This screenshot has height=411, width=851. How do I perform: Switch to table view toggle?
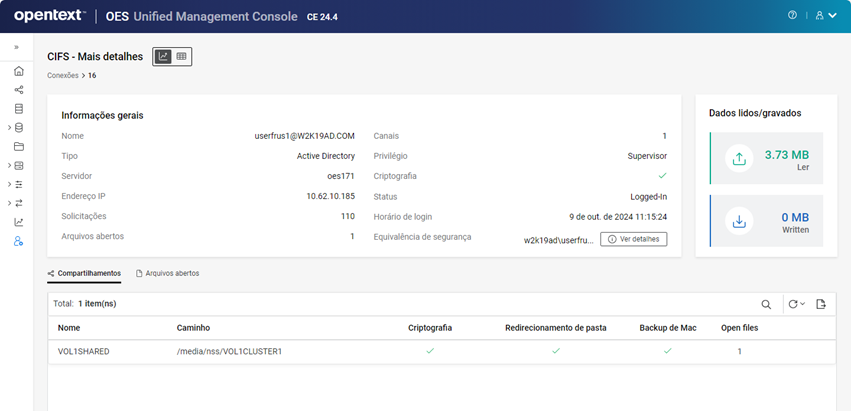point(181,56)
